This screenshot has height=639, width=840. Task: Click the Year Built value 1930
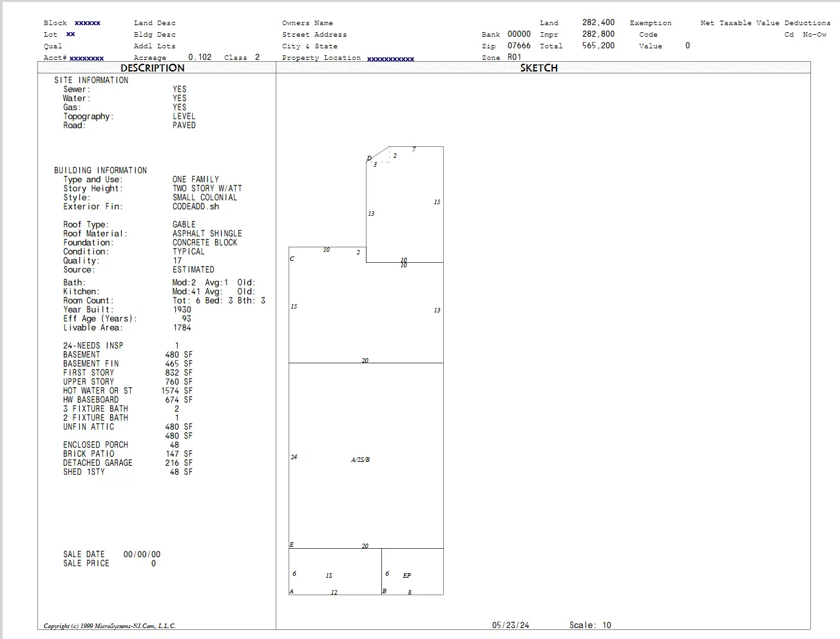pyautogui.click(x=182, y=310)
